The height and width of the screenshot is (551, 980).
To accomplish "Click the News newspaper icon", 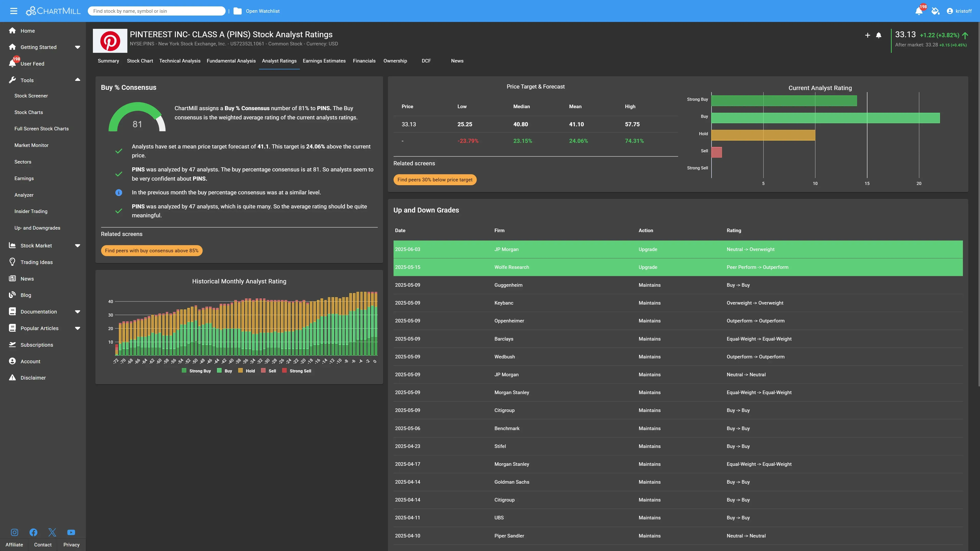I will click(x=13, y=278).
